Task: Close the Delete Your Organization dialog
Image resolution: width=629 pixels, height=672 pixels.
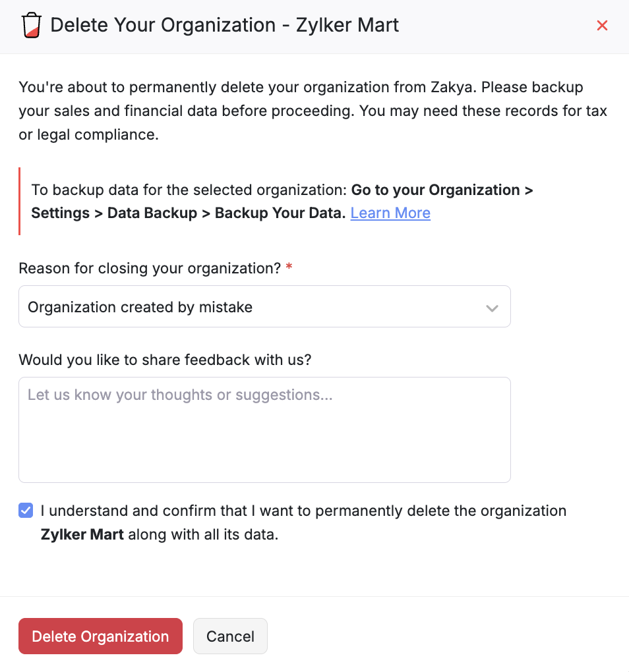Action: click(602, 26)
